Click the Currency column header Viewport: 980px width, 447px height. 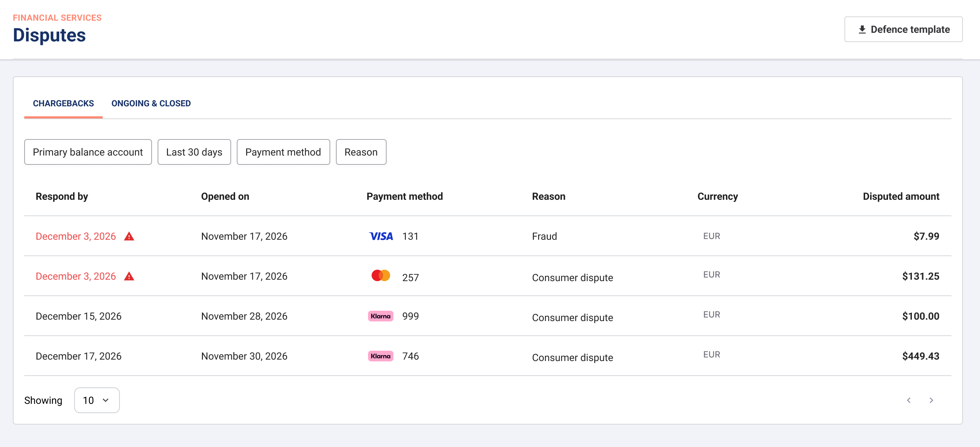pyautogui.click(x=717, y=196)
